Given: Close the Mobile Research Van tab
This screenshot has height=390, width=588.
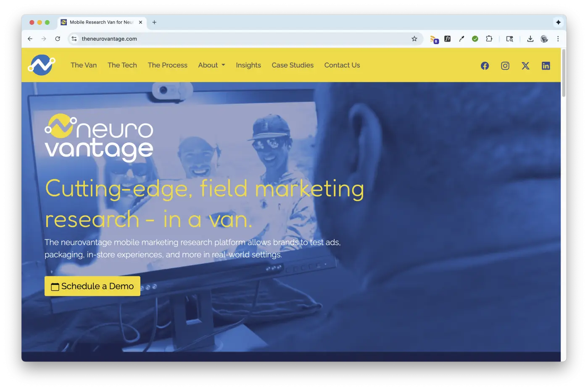Looking at the screenshot, I should (140, 22).
